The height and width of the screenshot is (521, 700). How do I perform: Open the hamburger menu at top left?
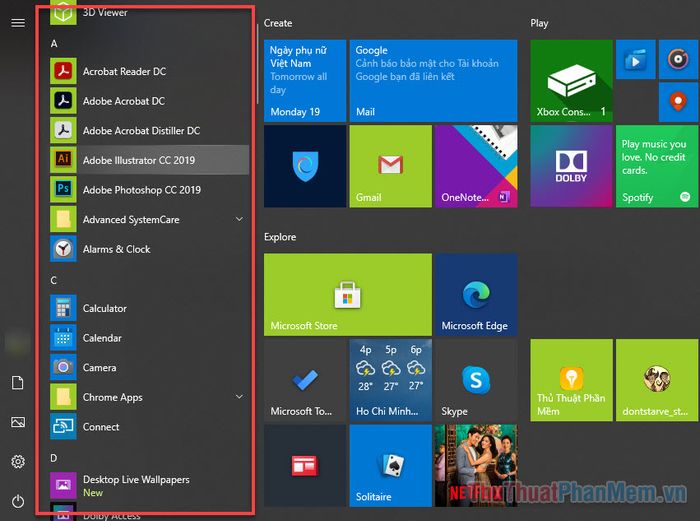pos(18,23)
